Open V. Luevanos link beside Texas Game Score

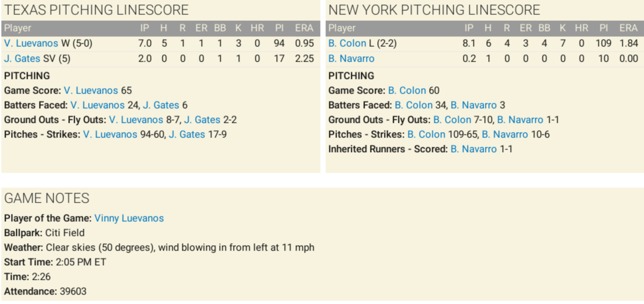pyautogui.click(x=91, y=90)
